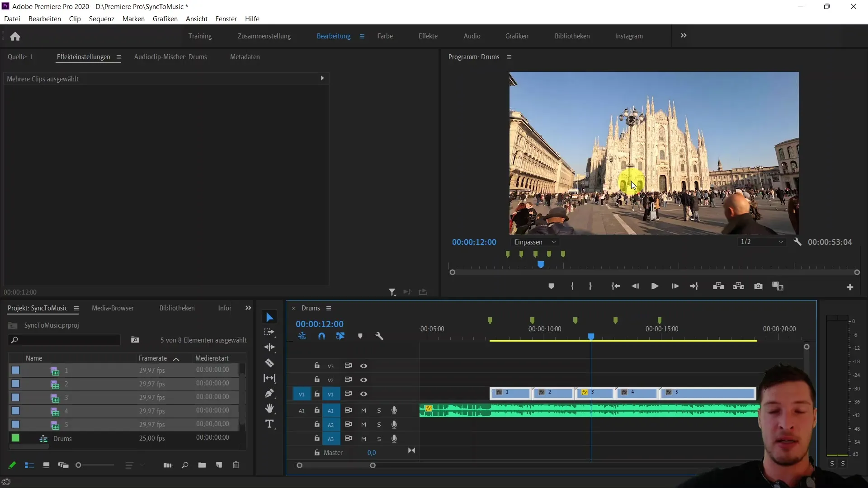Open the Fenster menu
Viewport: 868px width, 488px height.
point(226,19)
